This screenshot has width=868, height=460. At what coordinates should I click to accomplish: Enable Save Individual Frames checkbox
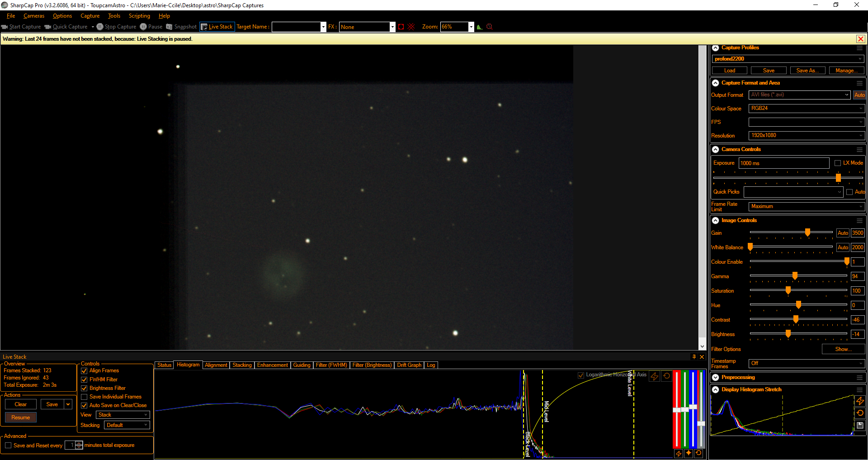pyautogui.click(x=84, y=397)
